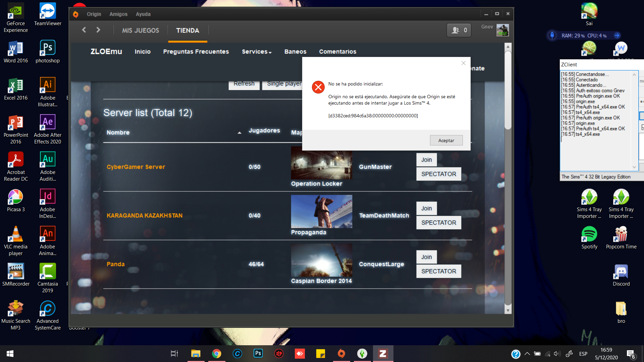The width and height of the screenshot is (644, 362).
Task: Click Inicio in ZLOEmu navbar
Action: click(x=143, y=52)
